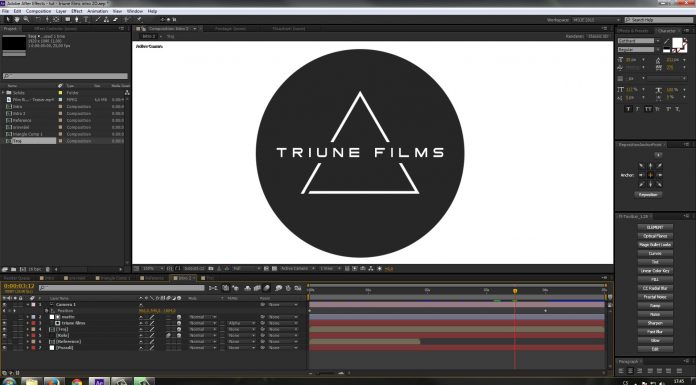
Task: Click the Paragraph align left icon
Action: pos(621,370)
